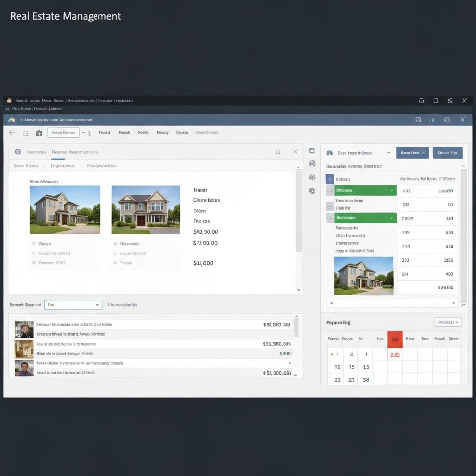
Task: Click the red highlighted cell in the bottom grid
Action: [395, 339]
